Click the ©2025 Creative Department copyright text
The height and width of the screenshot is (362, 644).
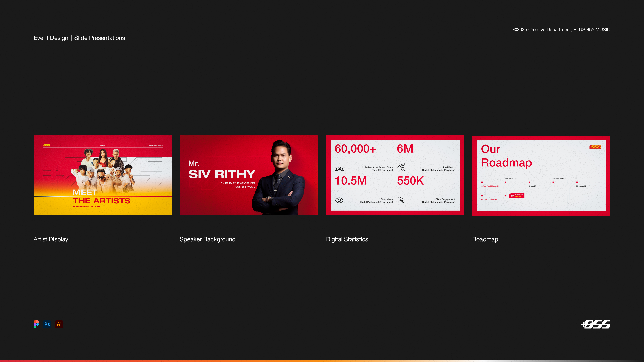point(561,30)
